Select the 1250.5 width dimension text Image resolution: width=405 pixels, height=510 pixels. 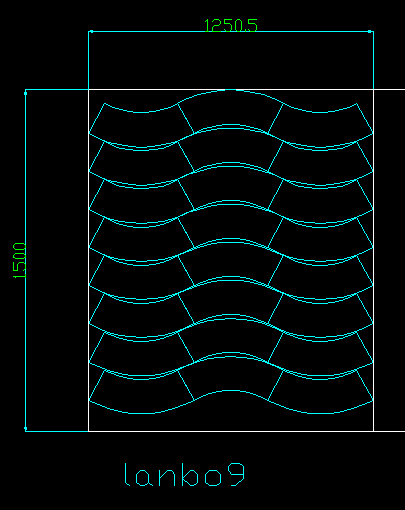[x=231, y=25]
